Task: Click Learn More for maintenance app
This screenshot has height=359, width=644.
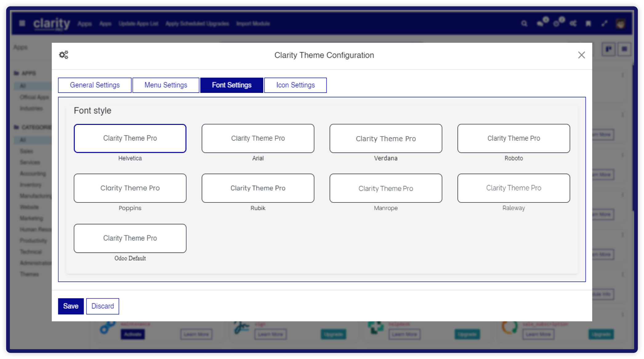Action: click(x=196, y=334)
